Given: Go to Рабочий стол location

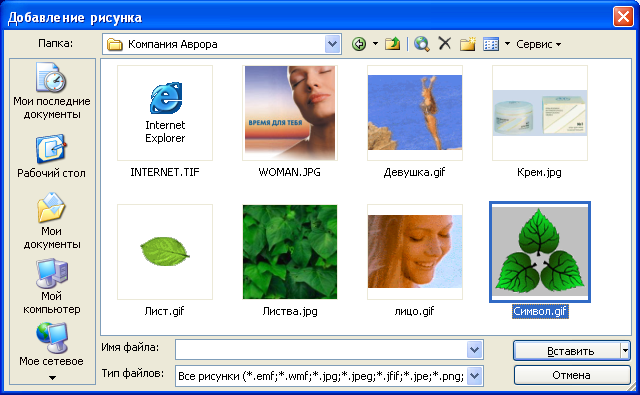Looking at the screenshot, I should pos(51,157).
